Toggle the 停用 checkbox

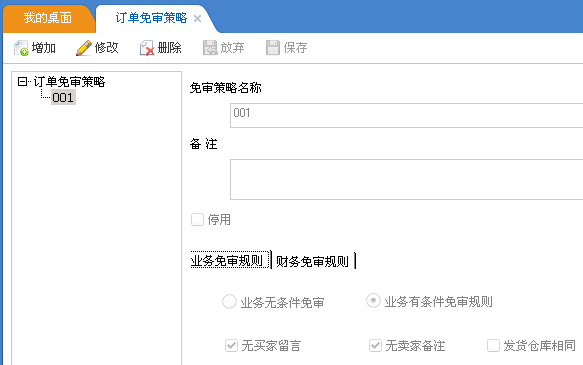pos(197,219)
